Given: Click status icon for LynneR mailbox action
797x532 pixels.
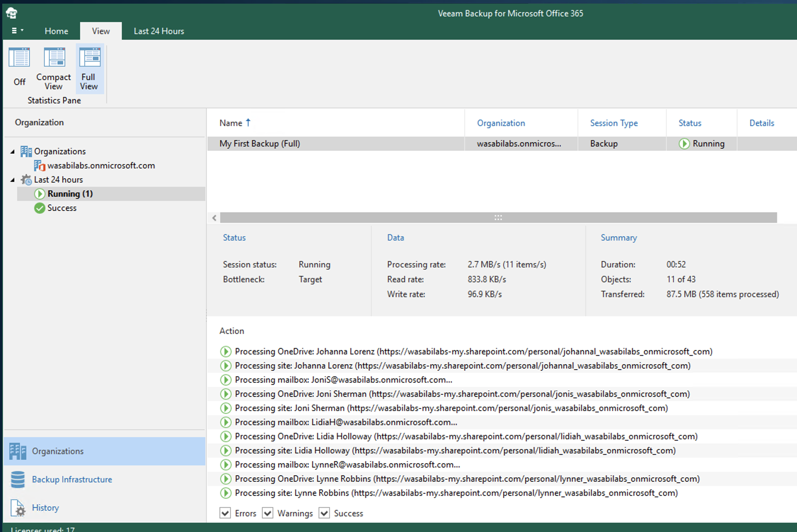Looking at the screenshot, I should pyautogui.click(x=226, y=465).
